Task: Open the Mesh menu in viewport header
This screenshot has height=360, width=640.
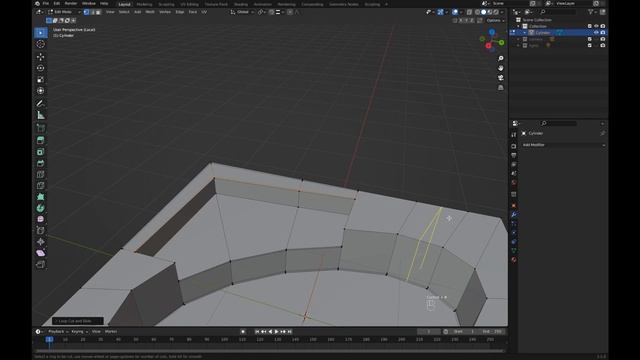Action: 150,12
